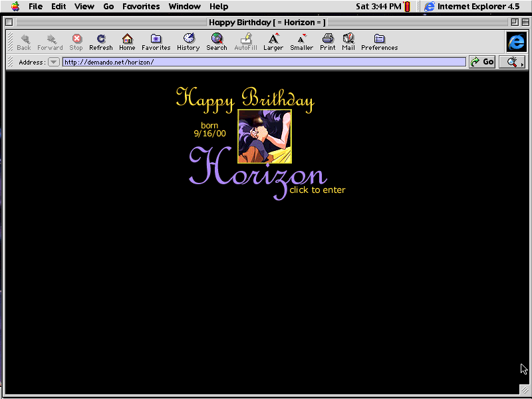The height and width of the screenshot is (399, 532).
Task: Open the Window menu
Action: point(184,7)
